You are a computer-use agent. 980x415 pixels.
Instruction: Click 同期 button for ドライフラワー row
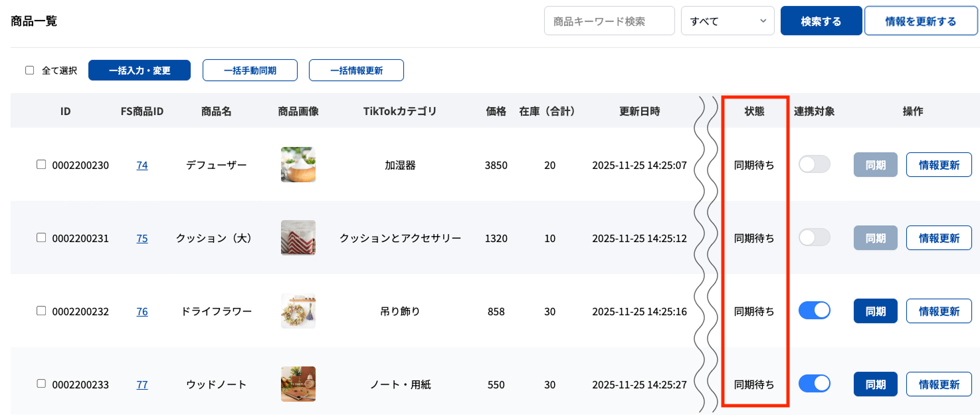click(875, 311)
